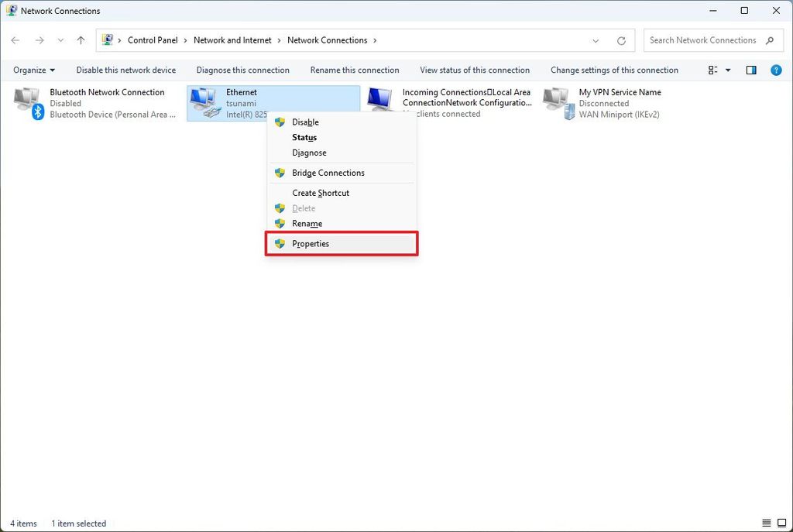The image size is (793, 532).
Task: Click the Network Connections icon in the address bar
Action: pyautogui.click(x=108, y=39)
